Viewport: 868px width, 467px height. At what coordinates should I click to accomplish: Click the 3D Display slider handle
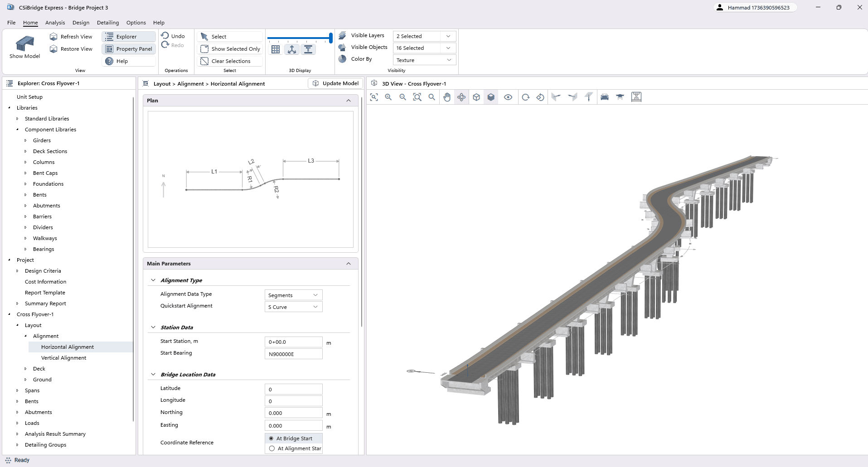point(331,38)
